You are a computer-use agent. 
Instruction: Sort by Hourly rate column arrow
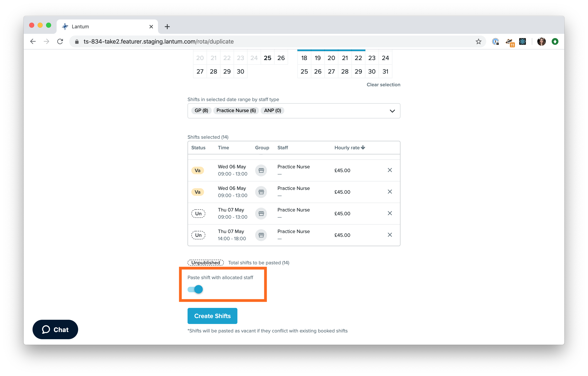click(x=363, y=147)
